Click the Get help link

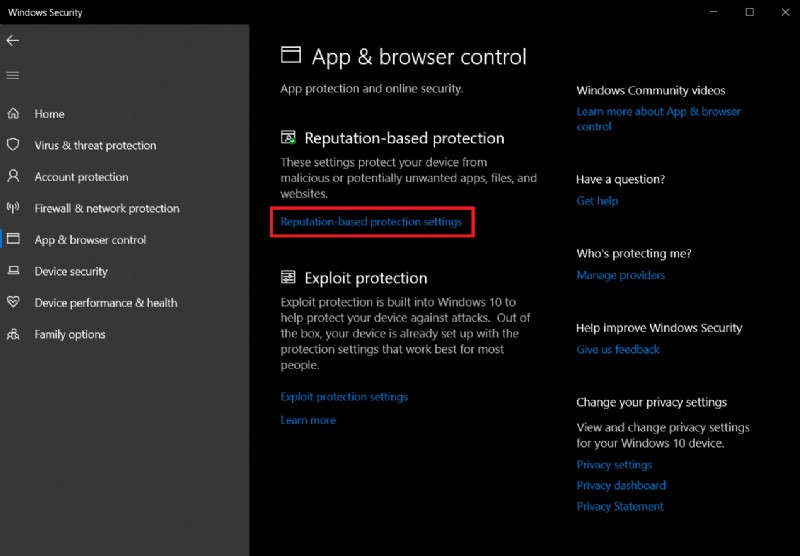pos(597,201)
